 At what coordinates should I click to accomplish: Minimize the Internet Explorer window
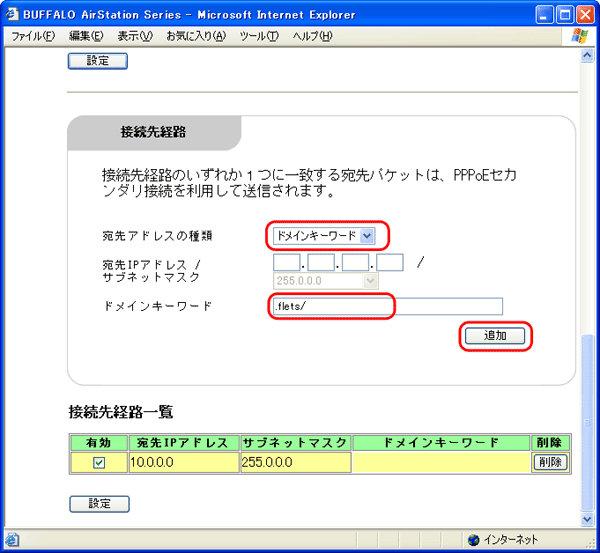click(x=544, y=15)
